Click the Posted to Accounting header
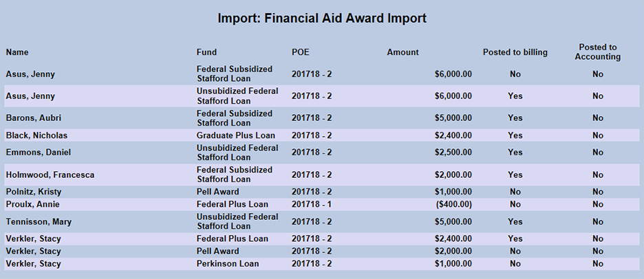644x279 pixels. 597,52
